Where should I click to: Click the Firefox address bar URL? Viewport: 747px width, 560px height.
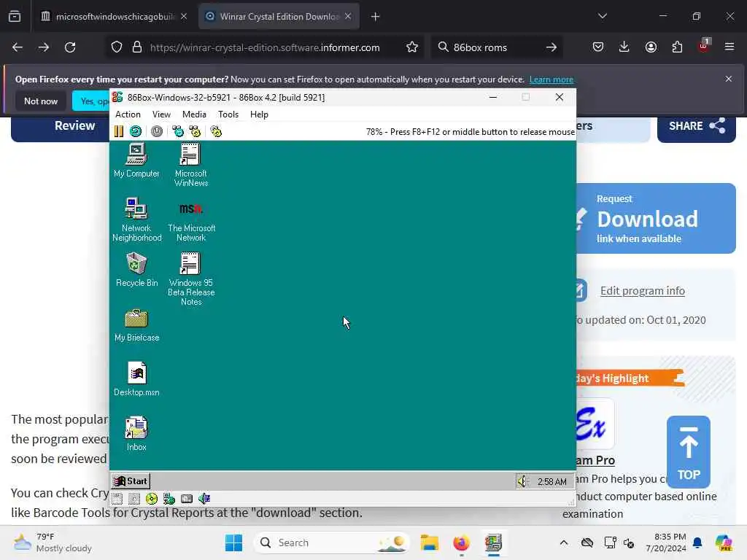[265, 47]
